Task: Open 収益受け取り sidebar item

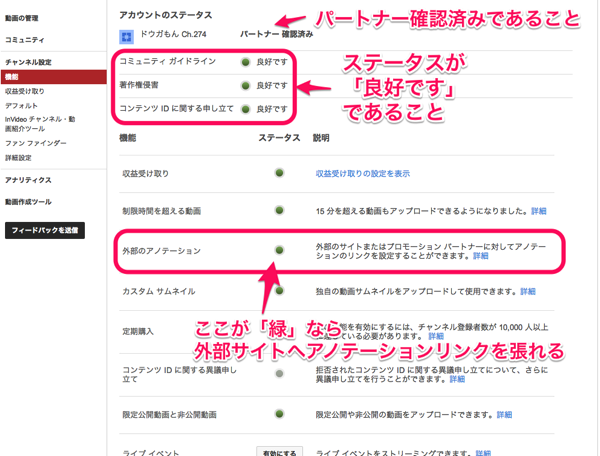Action: (x=24, y=91)
